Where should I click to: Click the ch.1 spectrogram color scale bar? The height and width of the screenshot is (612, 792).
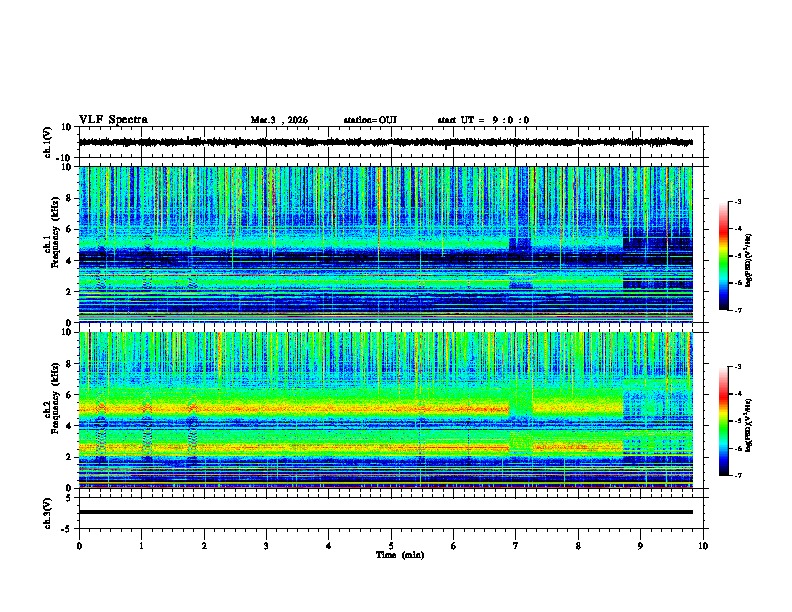pos(724,256)
